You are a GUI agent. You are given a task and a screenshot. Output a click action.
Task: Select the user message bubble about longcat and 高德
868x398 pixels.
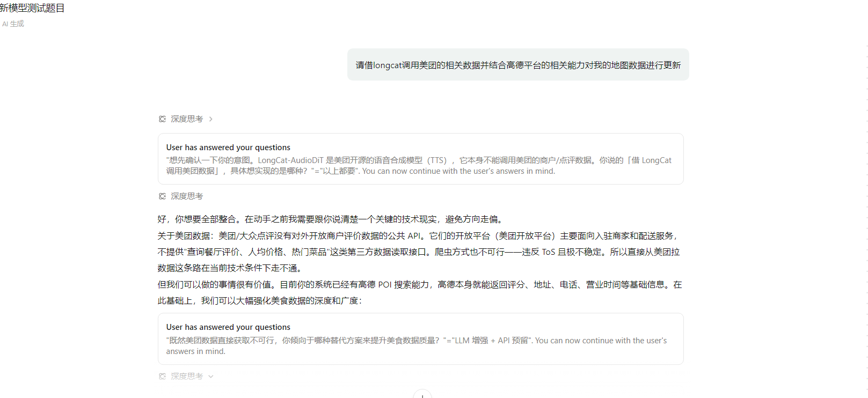[x=518, y=65]
